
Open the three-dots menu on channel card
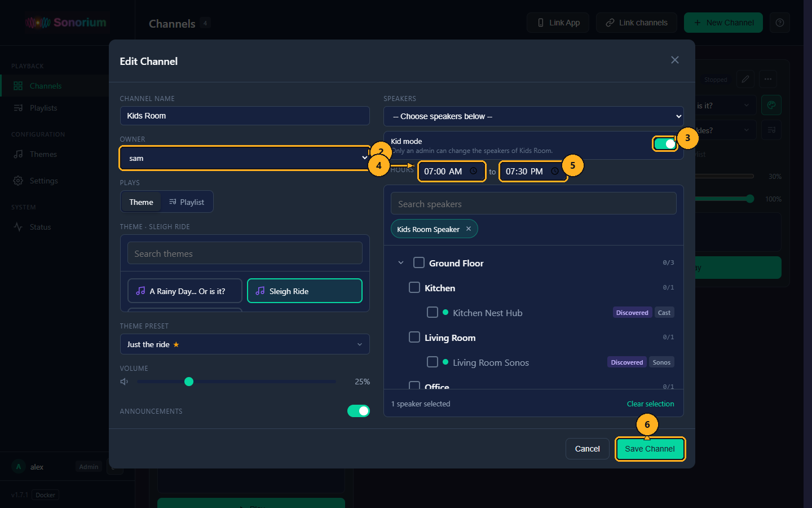[768, 79]
